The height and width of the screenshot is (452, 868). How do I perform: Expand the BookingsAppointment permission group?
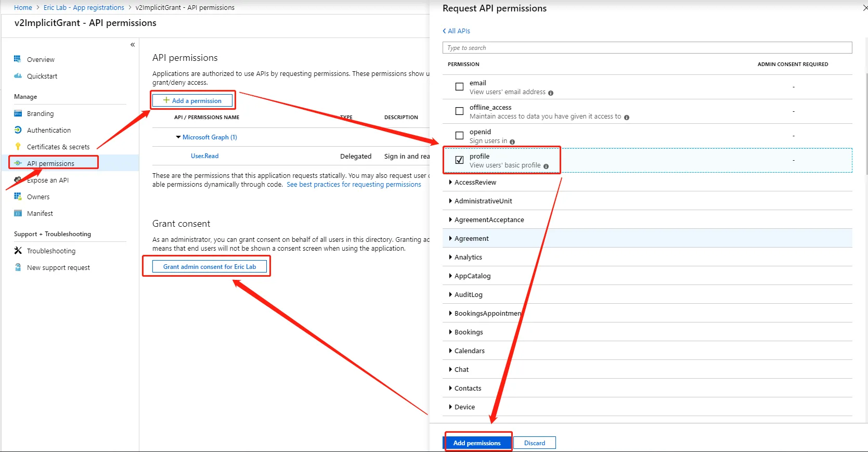[450, 313]
